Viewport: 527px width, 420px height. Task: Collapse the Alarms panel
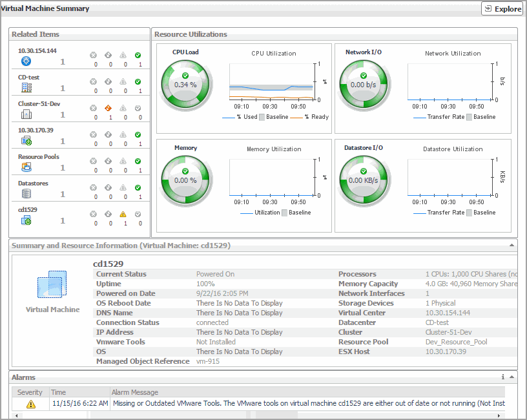tap(512, 377)
